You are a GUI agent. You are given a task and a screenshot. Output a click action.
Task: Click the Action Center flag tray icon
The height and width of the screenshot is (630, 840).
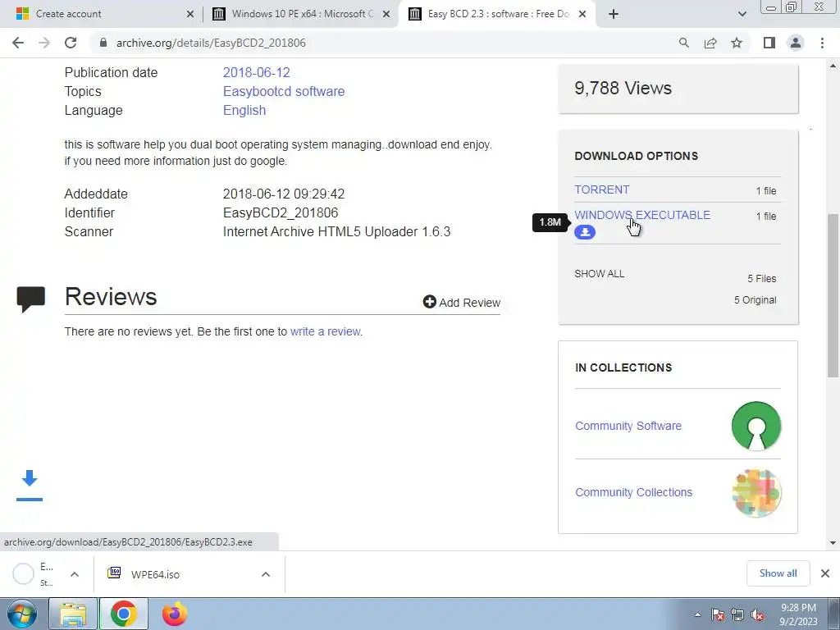(x=718, y=614)
